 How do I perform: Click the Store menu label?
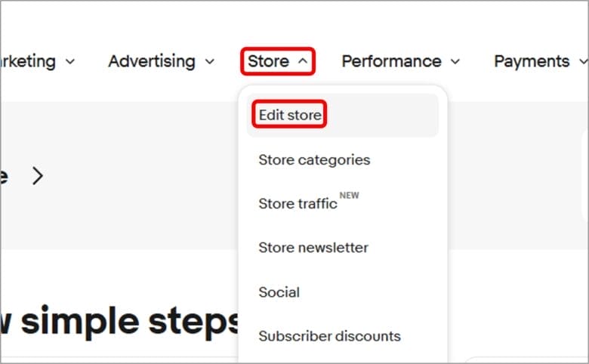pos(268,61)
